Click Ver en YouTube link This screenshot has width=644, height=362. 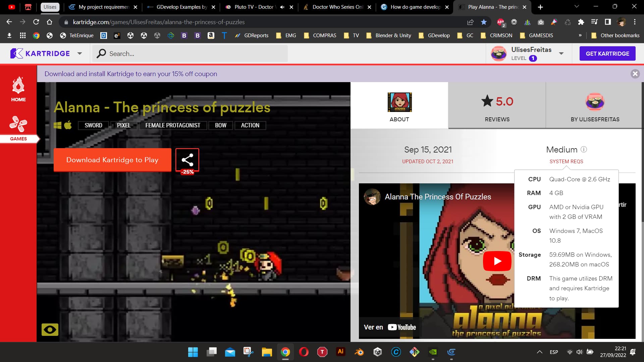[390, 327]
